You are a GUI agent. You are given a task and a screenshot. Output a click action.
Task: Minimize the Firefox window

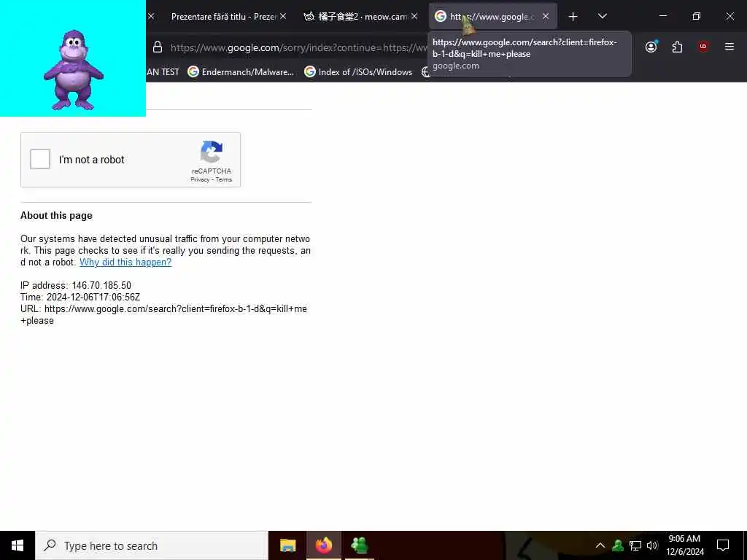(662, 16)
